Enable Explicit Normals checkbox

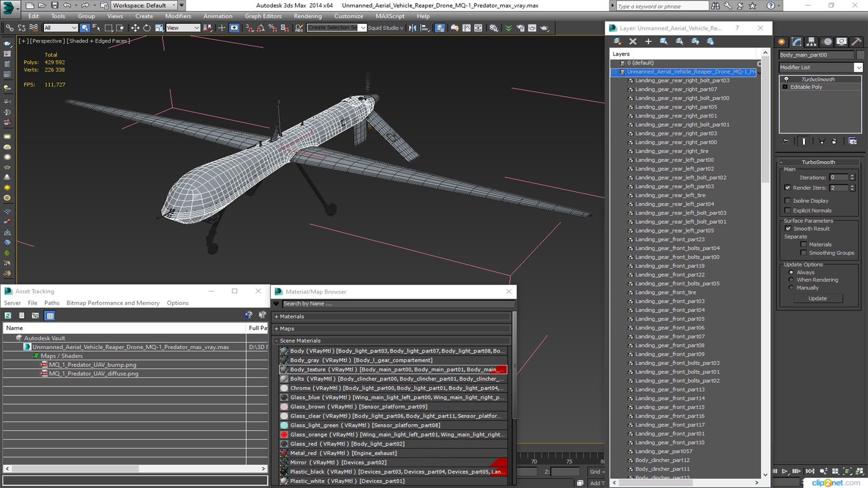[788, 211]
